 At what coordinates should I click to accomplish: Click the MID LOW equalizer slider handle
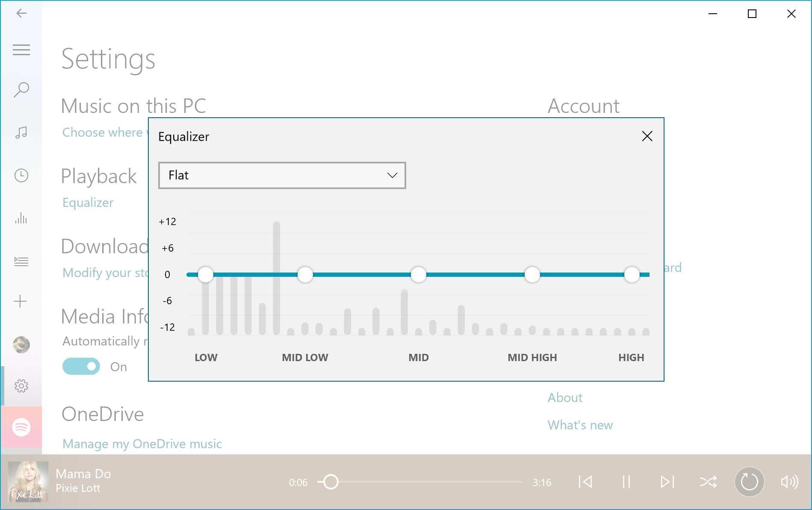coord(305,275)
